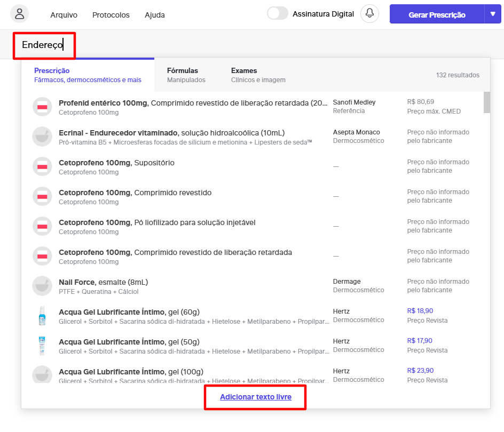Image resolution: width=504 pixels, height=432 pixels.
Task: Toggle the Assinatura Digital switch
Action: pos(278,13)
